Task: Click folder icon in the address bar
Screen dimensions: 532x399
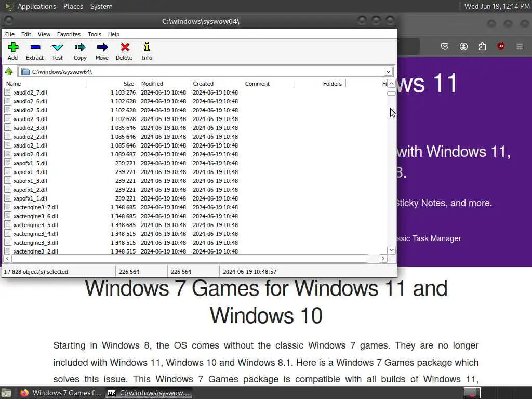Action: (25, 72)
